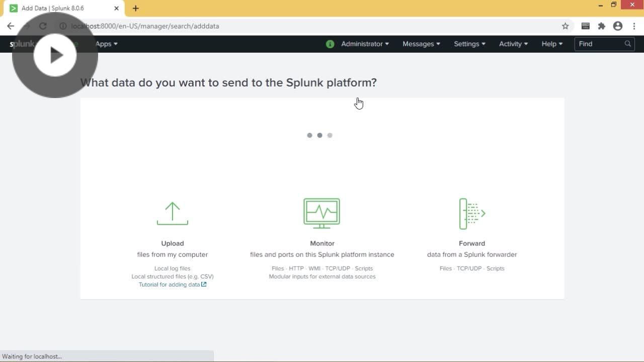Image resolution: width=644 pixels, height=362 pixels.
Task: Click the Upload arrow icon
Action: (x=172, y=214)
